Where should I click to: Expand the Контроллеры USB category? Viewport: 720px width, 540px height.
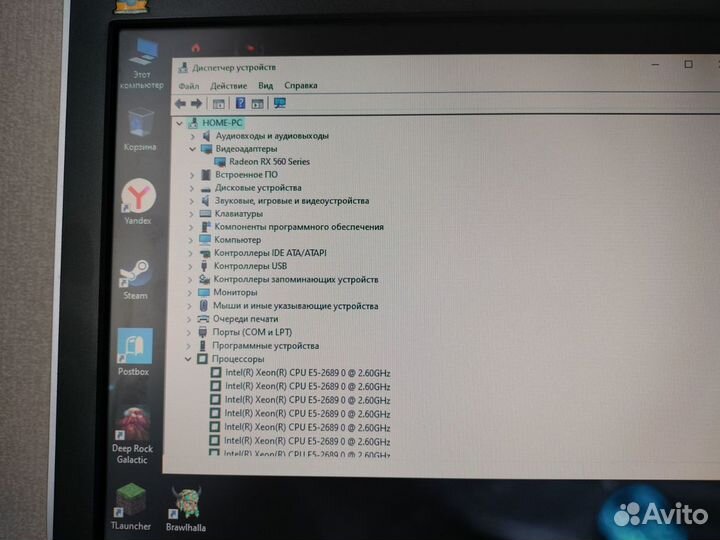191,266
